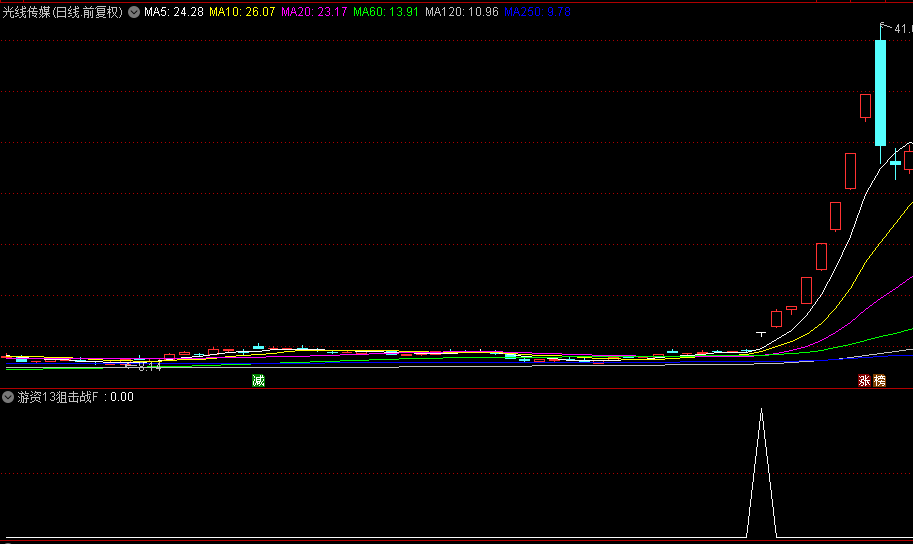
Task: Click the green MA60 label
Action: click(x=386, y=12)
